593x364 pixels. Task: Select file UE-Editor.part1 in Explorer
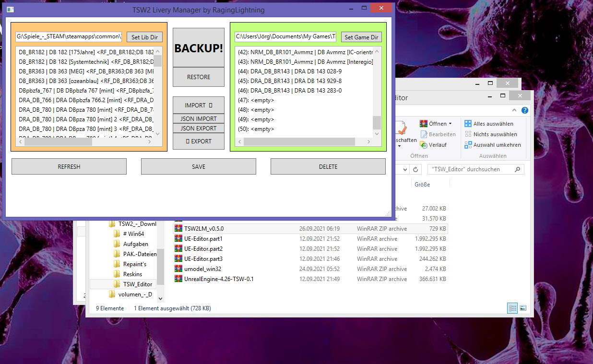(310, 239)
